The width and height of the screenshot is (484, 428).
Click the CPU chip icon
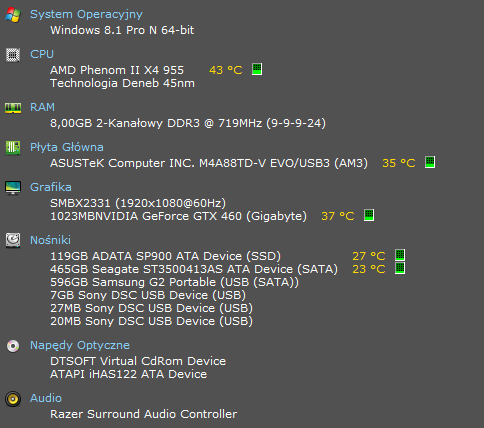[x=13, y=55]
